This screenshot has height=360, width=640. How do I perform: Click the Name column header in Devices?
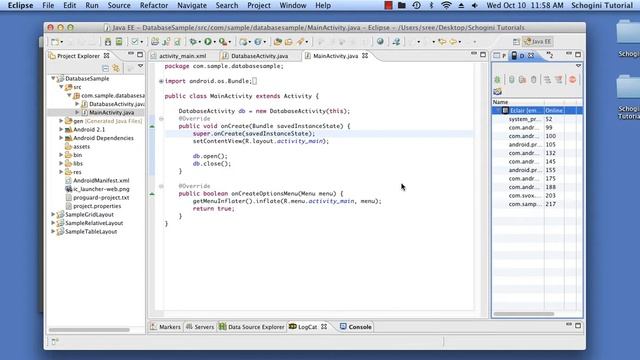(x=518, y=102)
